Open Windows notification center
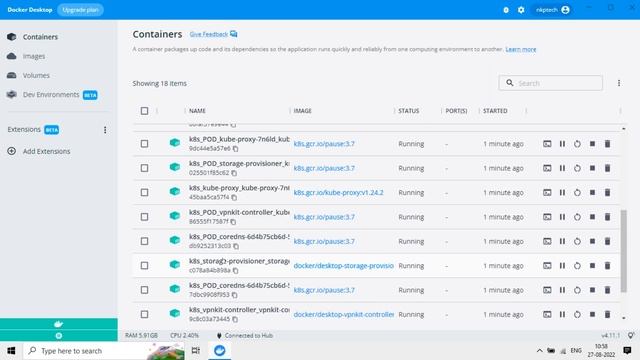 [627, 351]
